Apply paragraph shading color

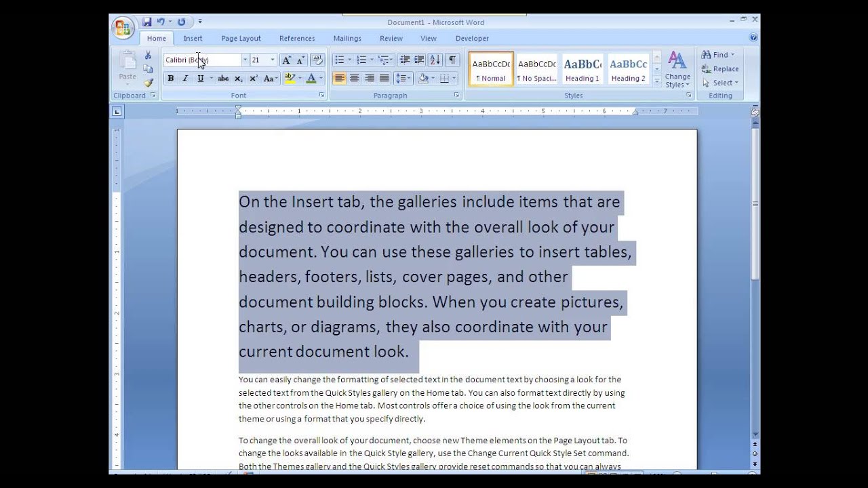[423, 79]
